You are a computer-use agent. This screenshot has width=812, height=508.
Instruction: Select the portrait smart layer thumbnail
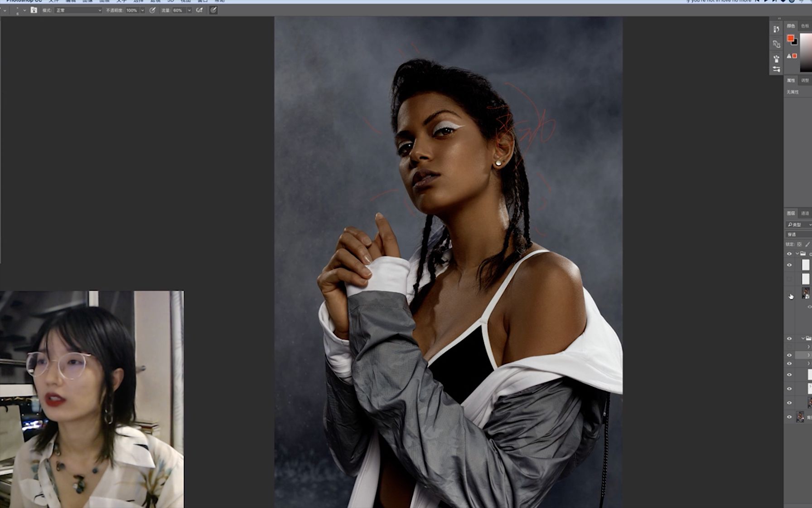click(x=805, y=293)
